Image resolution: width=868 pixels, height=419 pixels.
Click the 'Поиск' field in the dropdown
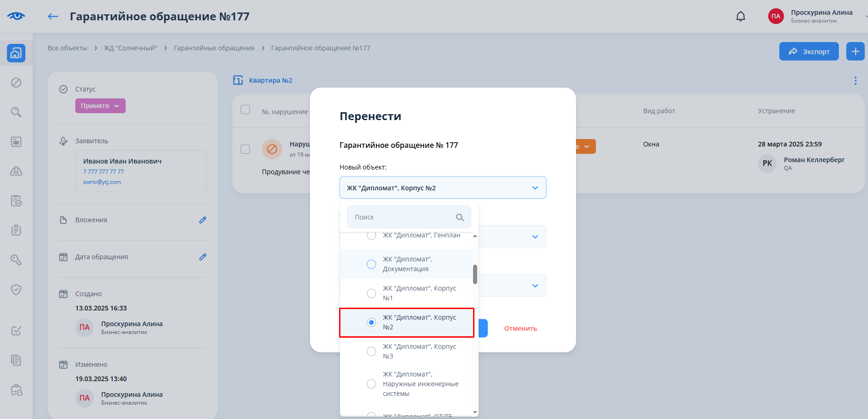[404, 217]
